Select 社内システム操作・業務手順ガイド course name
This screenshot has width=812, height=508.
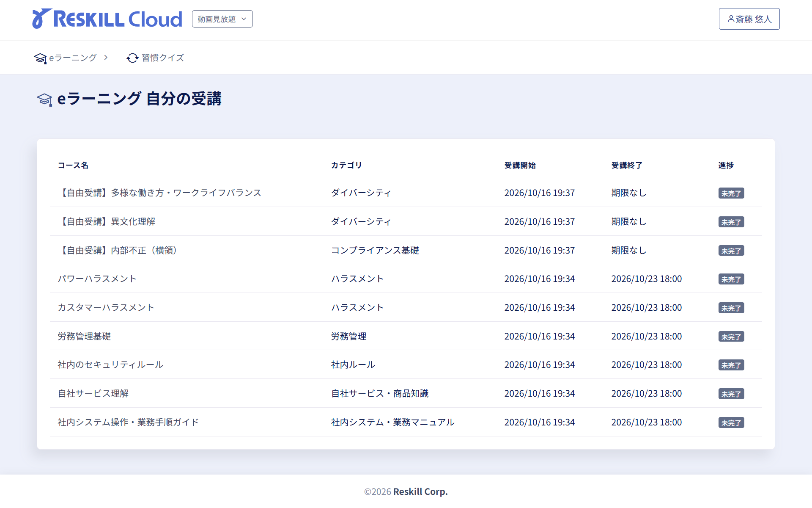point(128,422)
